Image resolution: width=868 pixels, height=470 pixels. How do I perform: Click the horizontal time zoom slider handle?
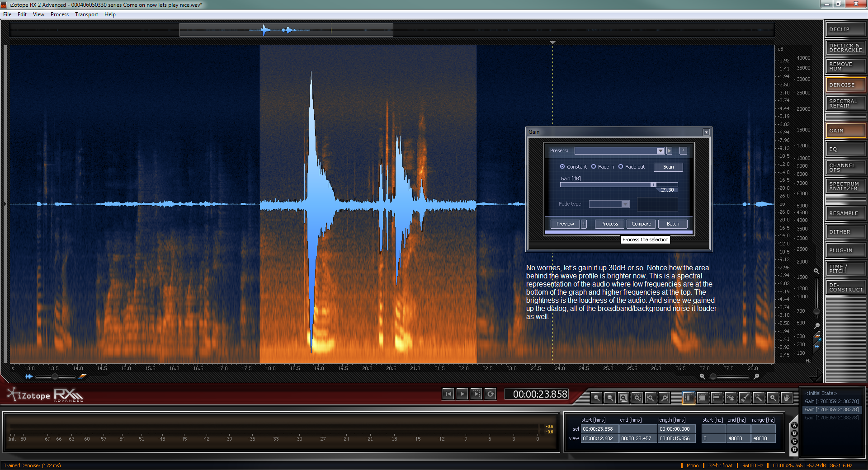click(x=713, y=376)
